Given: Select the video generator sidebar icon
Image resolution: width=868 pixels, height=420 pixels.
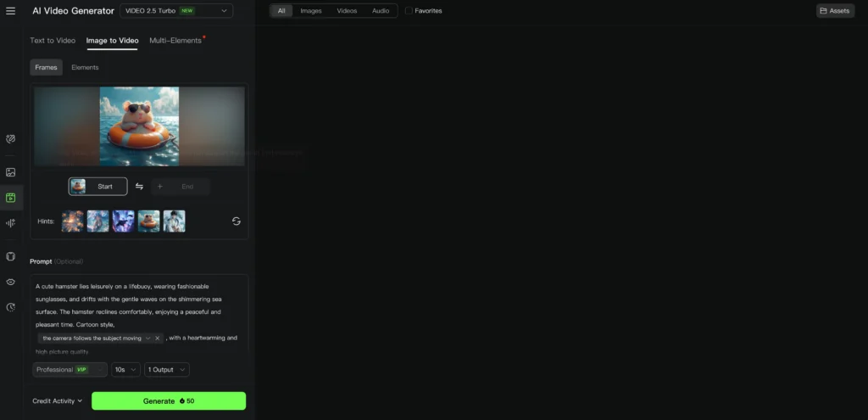Looking at the screenshot, I should click(11, 198).
